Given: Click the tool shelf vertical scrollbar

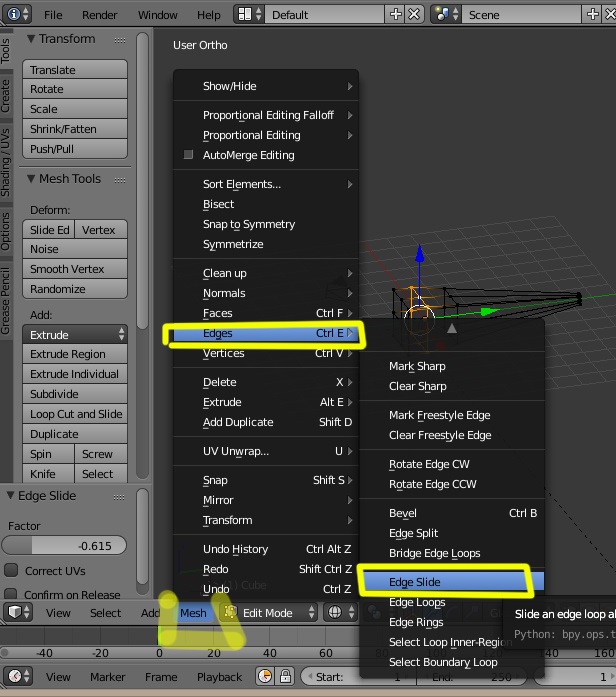Looking at the screenshot, I should coord(142,180).
